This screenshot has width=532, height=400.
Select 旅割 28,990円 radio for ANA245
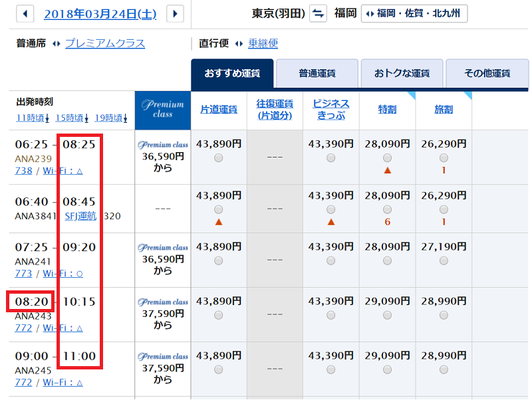click(444, 369)
